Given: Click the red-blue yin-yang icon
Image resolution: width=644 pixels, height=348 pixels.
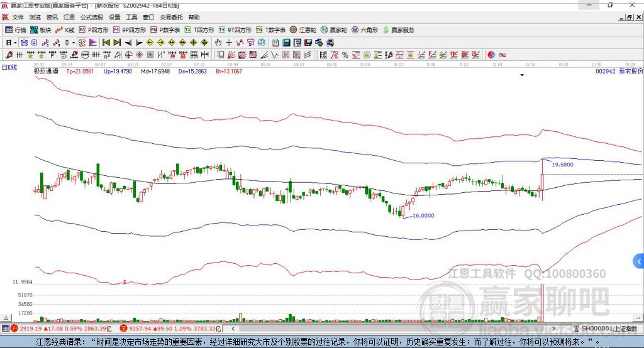Looking at the screenshot, I should coord(491,55).
